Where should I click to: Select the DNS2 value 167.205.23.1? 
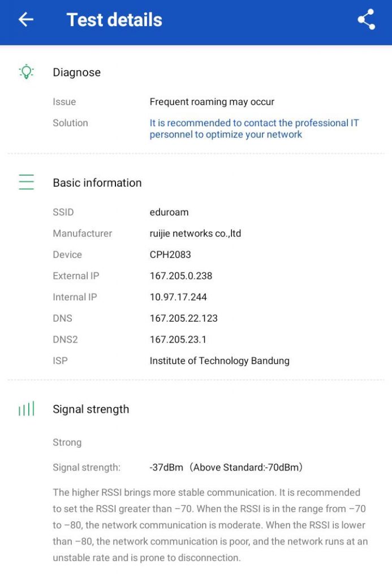178,339
